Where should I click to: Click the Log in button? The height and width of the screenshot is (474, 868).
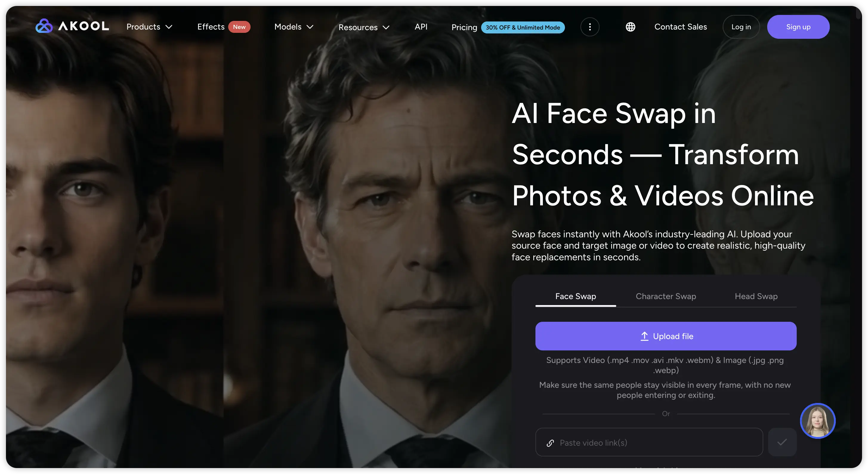click(741, 27)
